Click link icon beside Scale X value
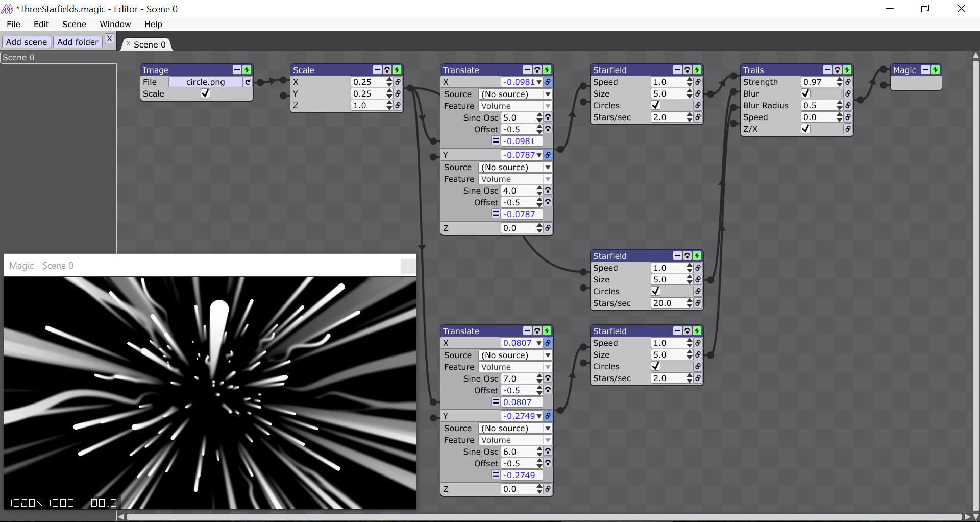980x522 pixels. 398,82
